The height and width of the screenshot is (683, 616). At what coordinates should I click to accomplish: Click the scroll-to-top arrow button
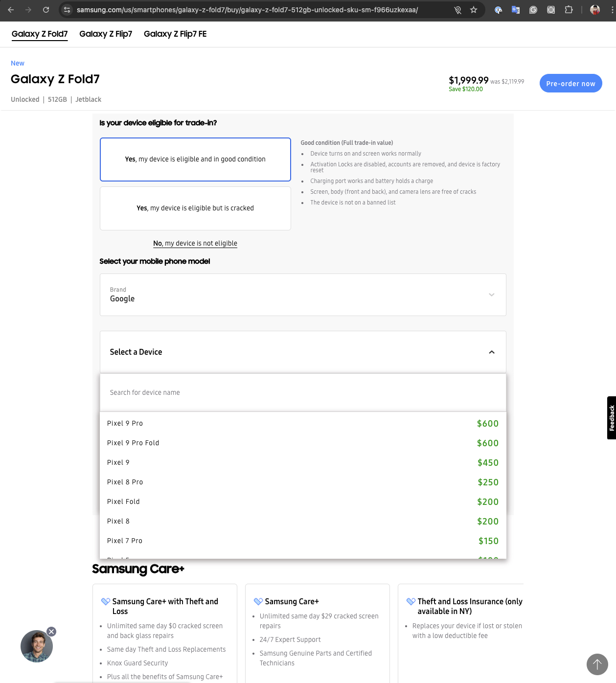tap(597, 664)
